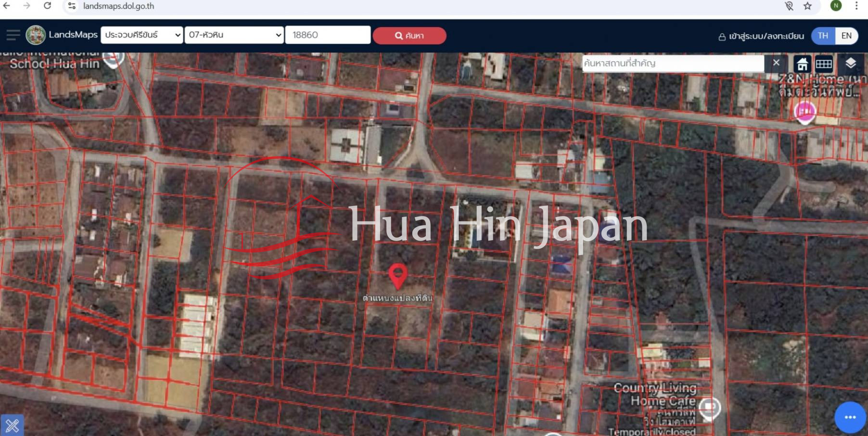Image resolution: width=868 pixels, height=436 pixels.
Task: Click the red parcel location pin
Action: coord(398,275)
